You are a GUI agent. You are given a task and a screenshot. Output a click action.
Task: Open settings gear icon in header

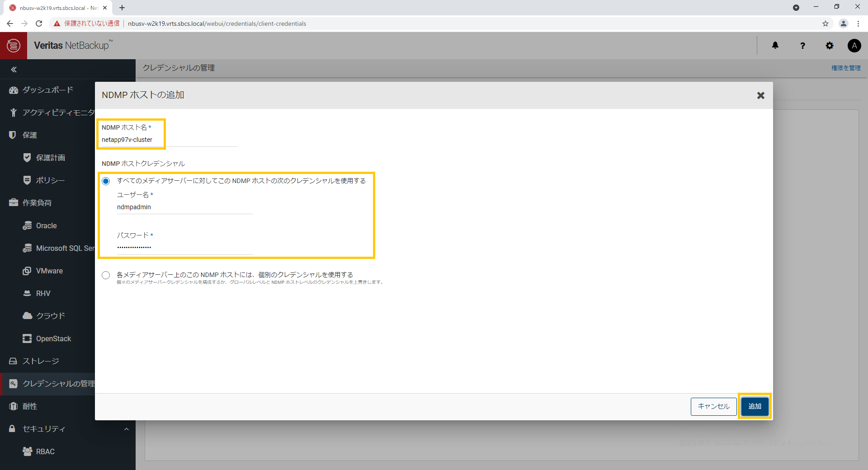click(x=830, y=46)
